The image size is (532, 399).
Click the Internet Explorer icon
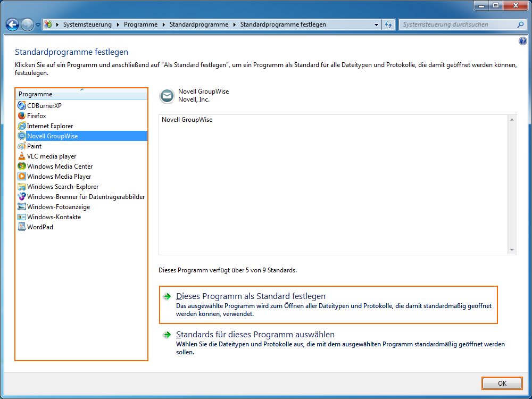[22, 126]
